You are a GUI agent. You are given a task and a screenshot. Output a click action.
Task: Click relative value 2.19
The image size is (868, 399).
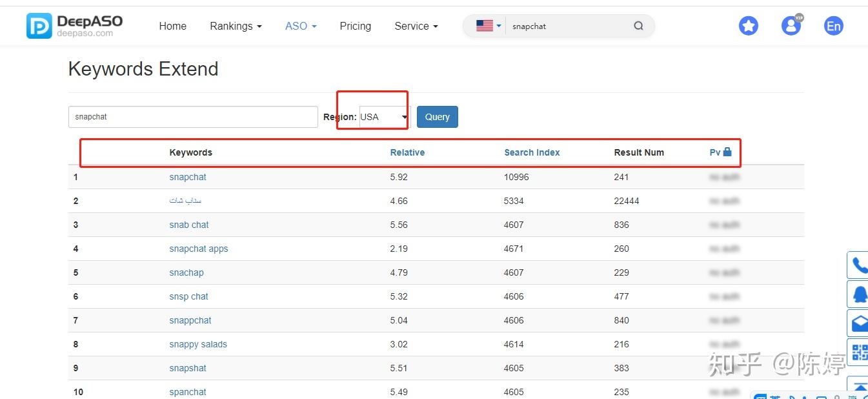[399, 249]
